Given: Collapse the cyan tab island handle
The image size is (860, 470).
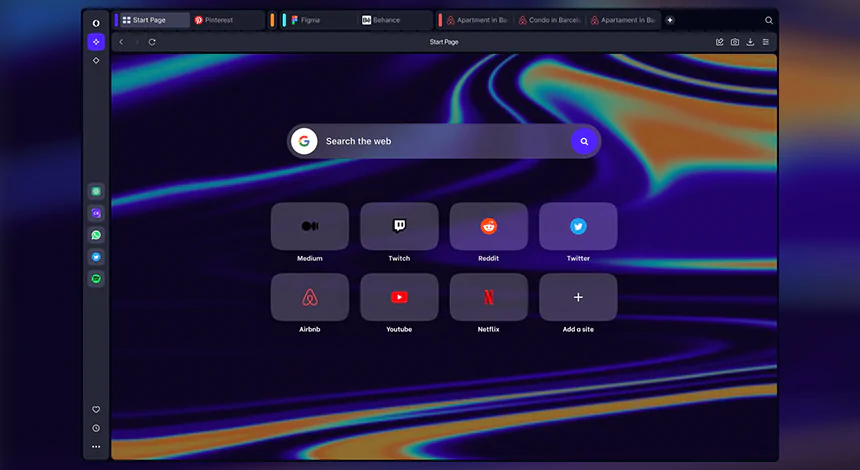Looking at the screenshot, I should (284, 20).
